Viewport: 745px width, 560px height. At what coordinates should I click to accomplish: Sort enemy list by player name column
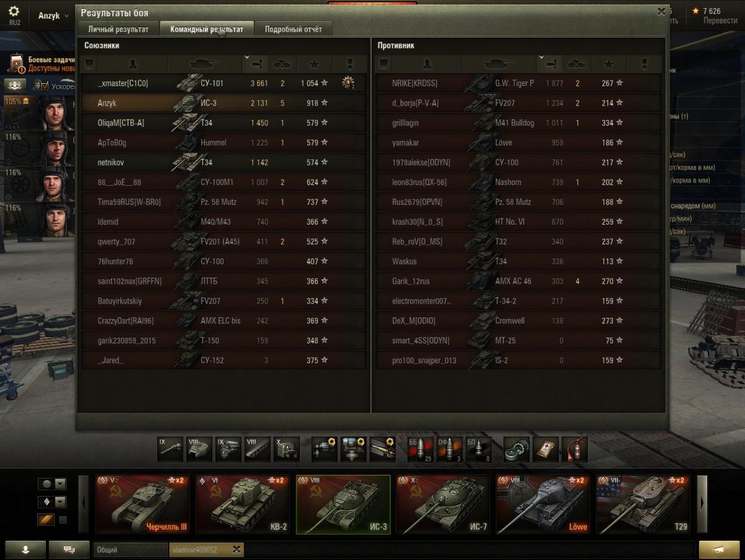tap(427, 63)
